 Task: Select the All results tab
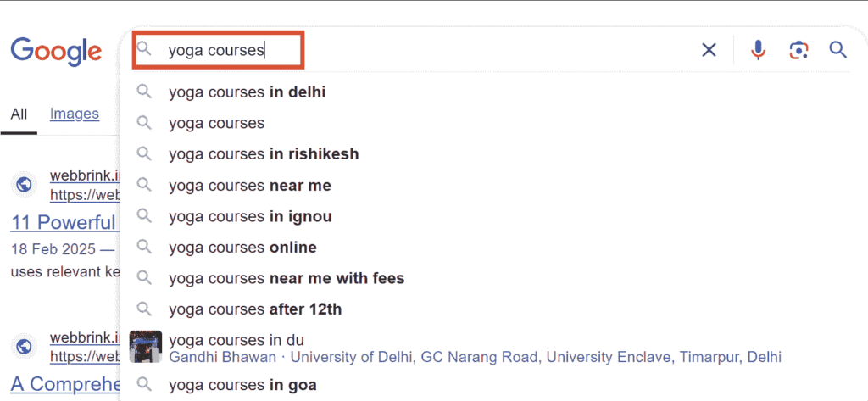point(19,114)
